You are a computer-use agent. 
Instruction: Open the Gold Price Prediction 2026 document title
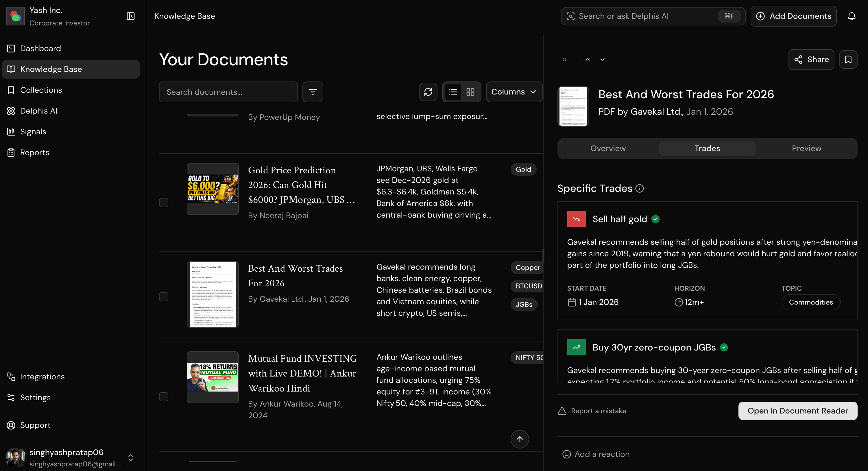(302, 185)
